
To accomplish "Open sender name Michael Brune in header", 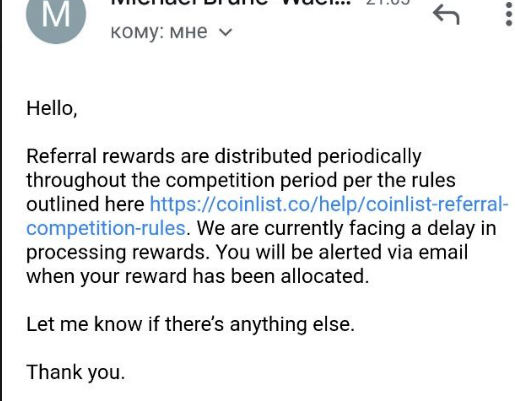I will (x=231, y=3).
